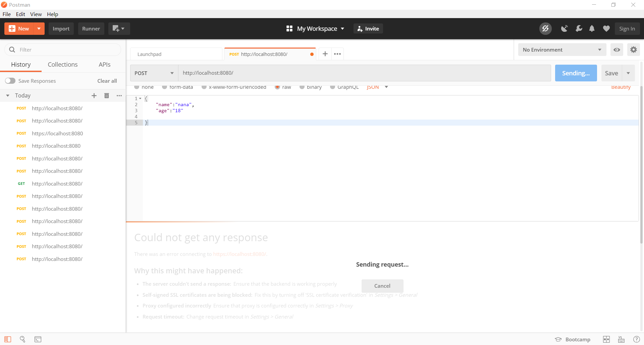This screenshot has height=345, width=644.
Task: Open the File menu
Action: [7, 14]
